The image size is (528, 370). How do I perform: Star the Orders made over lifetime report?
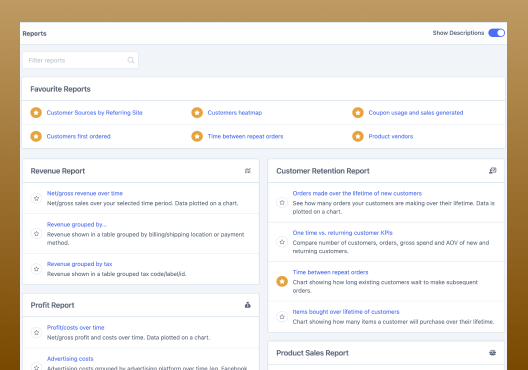click(282, 203)
